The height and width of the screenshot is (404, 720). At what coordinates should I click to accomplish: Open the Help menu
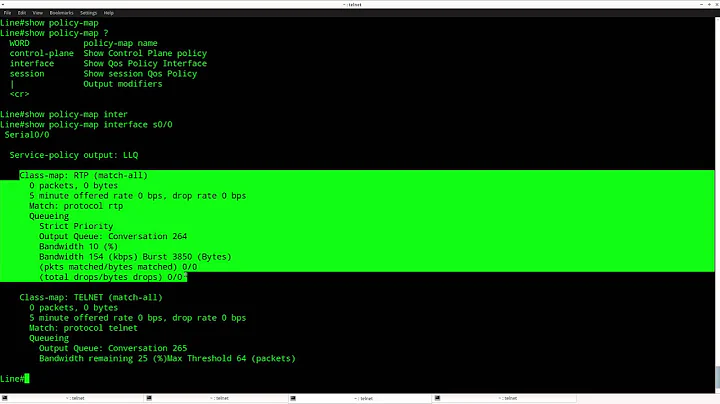(109, 13)
